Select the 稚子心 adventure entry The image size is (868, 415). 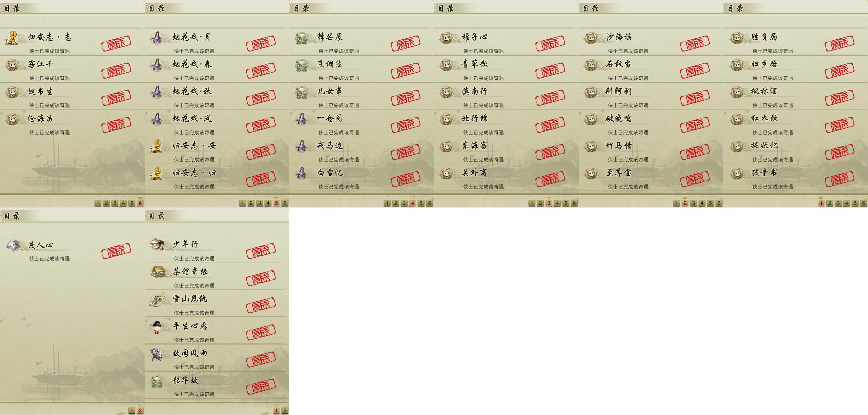pos(506,42)
